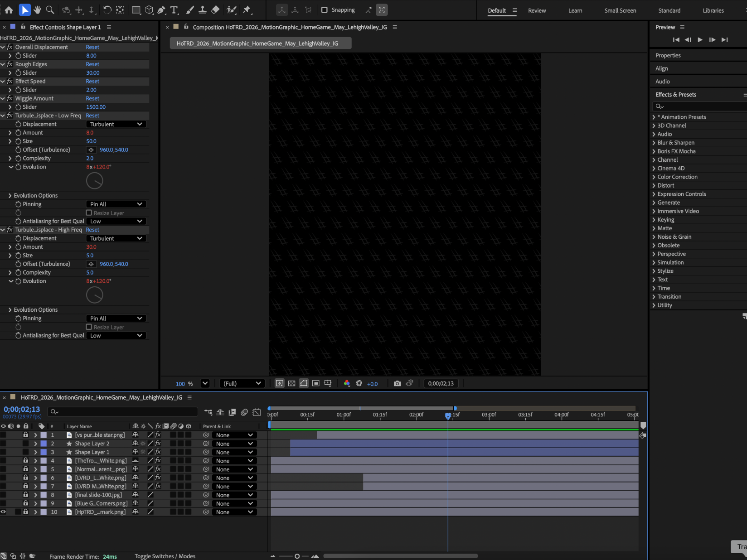Toggle the Evolution stopwatch in Low Freq effect
The width and height of the screenshot is (747, 560).
click(x=18, y=167)
